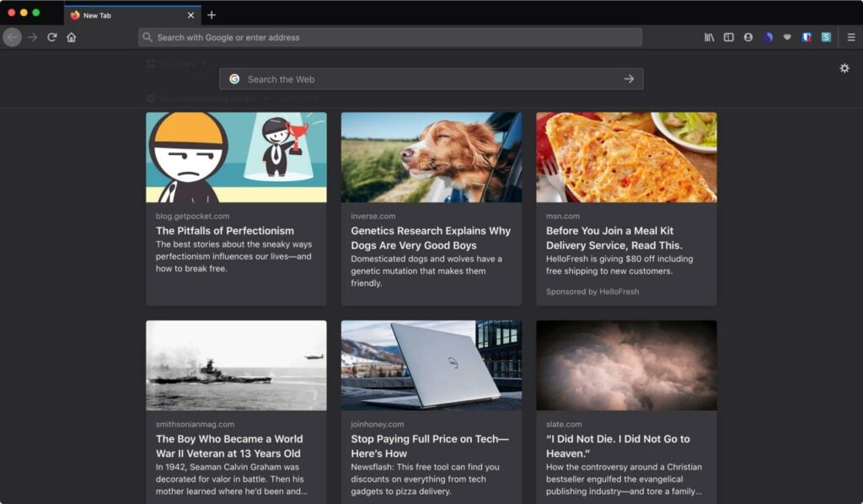Viewport: 863px width, 504px height.
Task: Click the blog.getpocket.com source label
Action: (193, 217)
